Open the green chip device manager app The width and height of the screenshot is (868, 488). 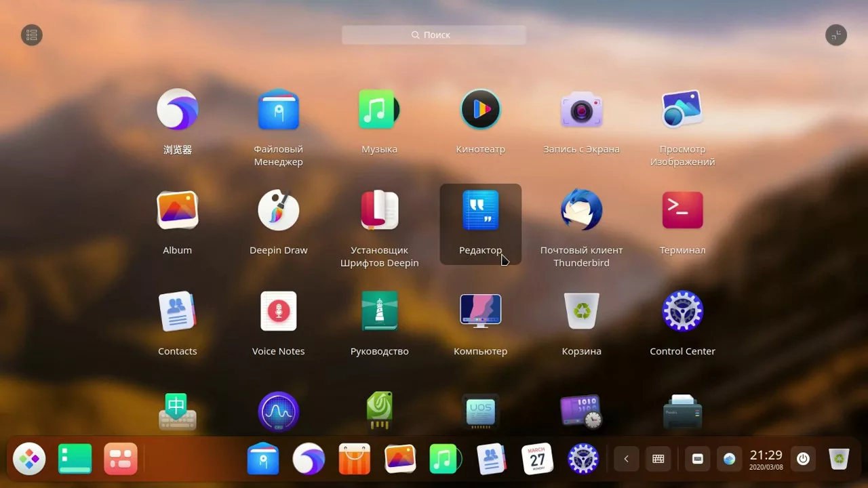pos(379,411)
